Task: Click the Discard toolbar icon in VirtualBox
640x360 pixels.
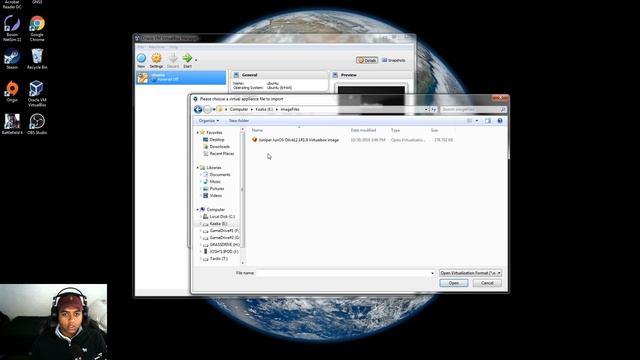Action: [x=173, y=60]
